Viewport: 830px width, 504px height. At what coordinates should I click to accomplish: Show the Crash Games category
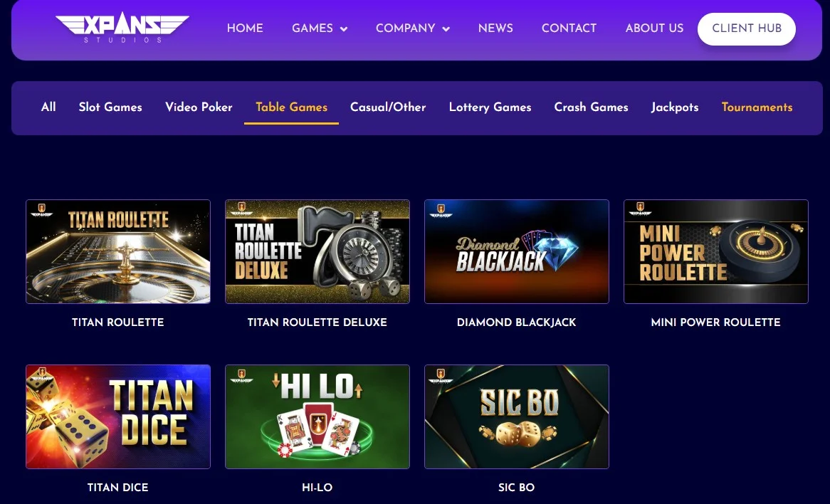pos(592,107)
